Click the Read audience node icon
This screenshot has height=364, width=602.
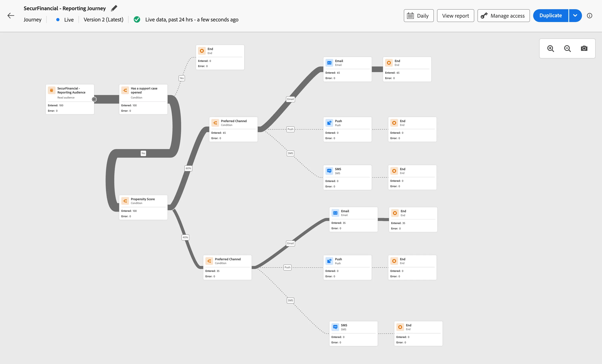coord(51,90)
